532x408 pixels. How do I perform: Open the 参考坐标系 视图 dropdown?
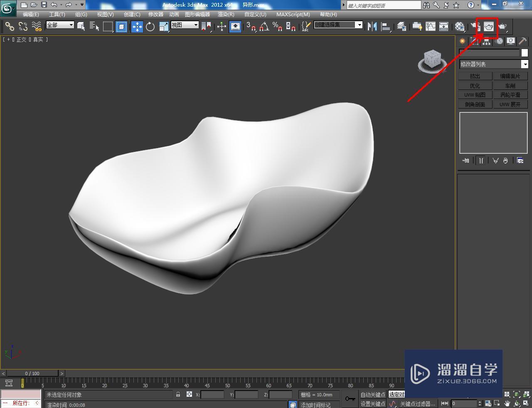point(184,25)
